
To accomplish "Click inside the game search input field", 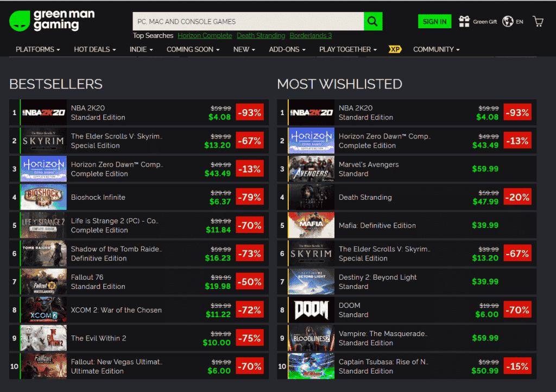I will point(244,21).
